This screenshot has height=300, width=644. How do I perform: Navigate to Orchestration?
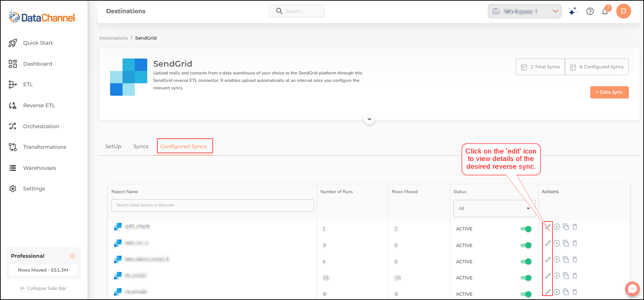click(41, 126)
